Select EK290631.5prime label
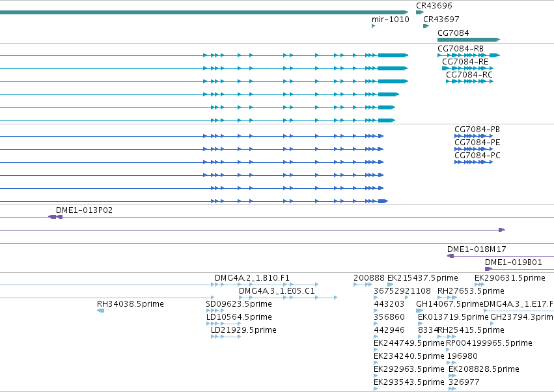The height and width of the screenshot is (392, 554). click(510, 278)
